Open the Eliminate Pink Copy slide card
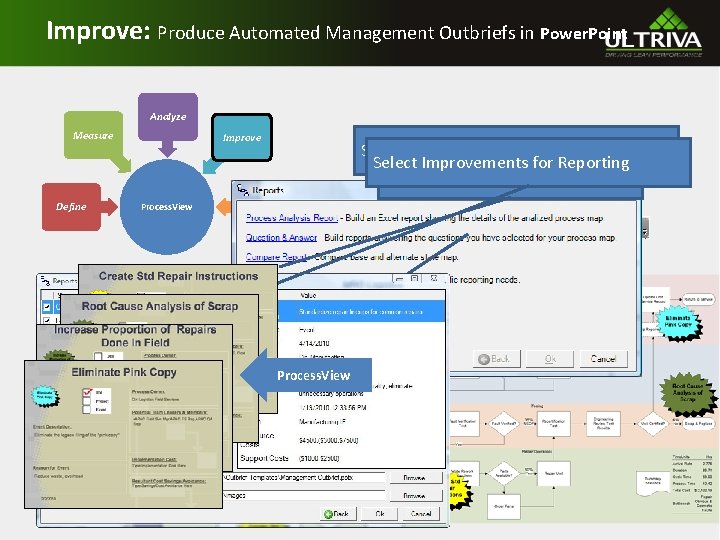 pos(124,434)
